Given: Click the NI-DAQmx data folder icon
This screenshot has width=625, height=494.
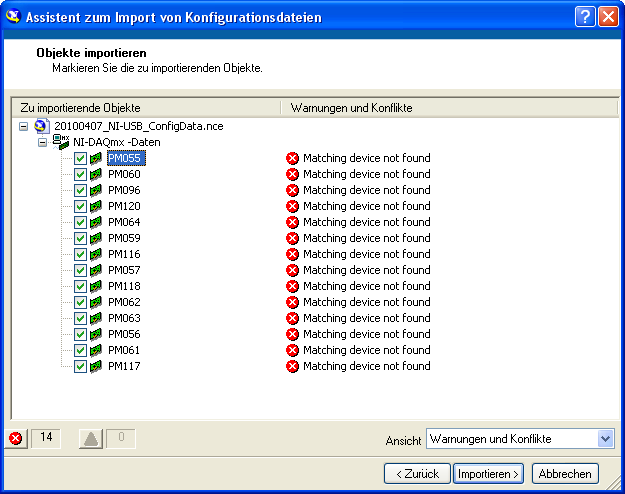Looking at the screenshot, I should click(61, 142).
